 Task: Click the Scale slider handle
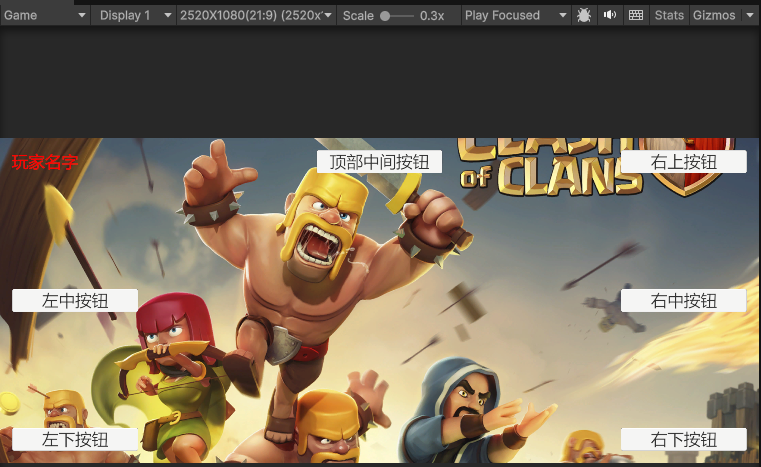click(x=385, y=16)
